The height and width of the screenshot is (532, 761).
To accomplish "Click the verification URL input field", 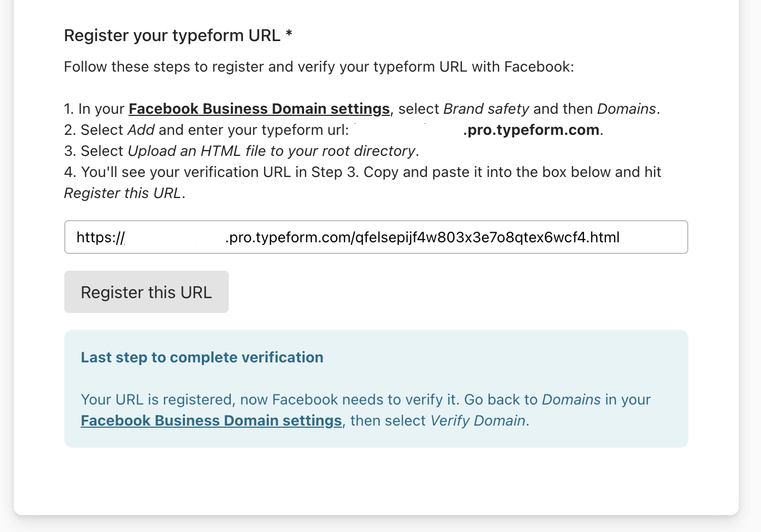I will tap(376, 237).
